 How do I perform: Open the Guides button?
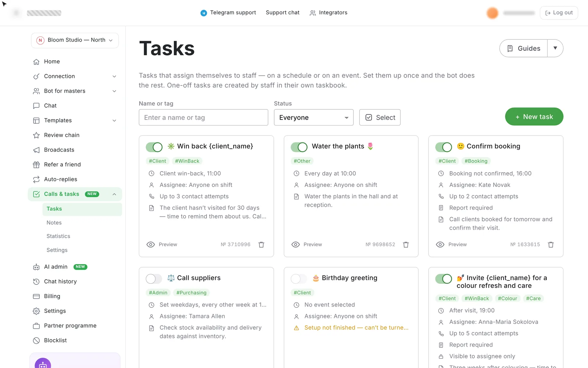(x=524, y=48)
